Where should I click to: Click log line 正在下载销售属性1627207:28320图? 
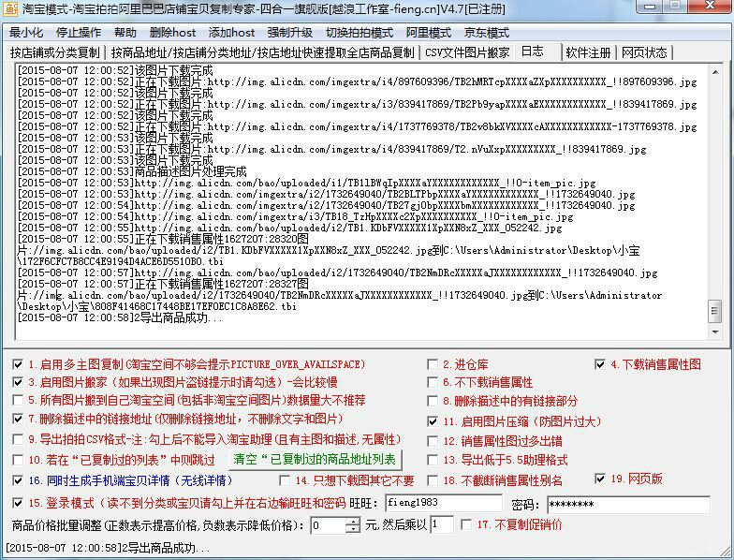(x=163, y=240)
